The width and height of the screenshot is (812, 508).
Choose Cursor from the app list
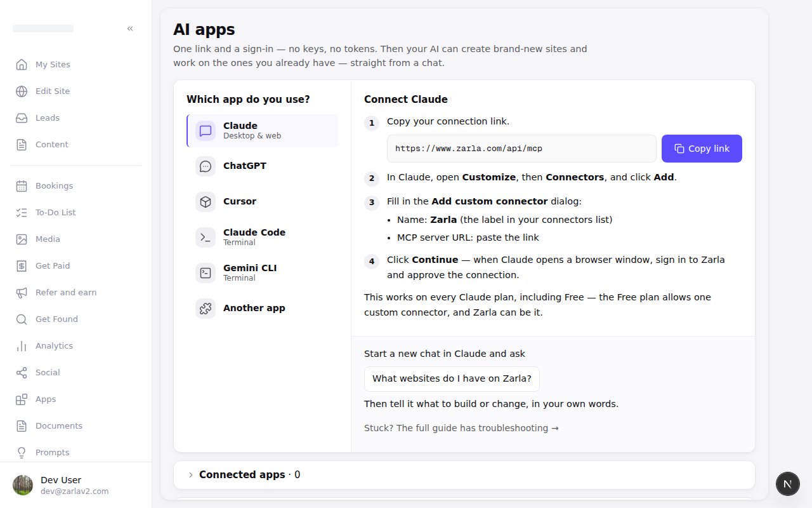click(x=263, y=202)
